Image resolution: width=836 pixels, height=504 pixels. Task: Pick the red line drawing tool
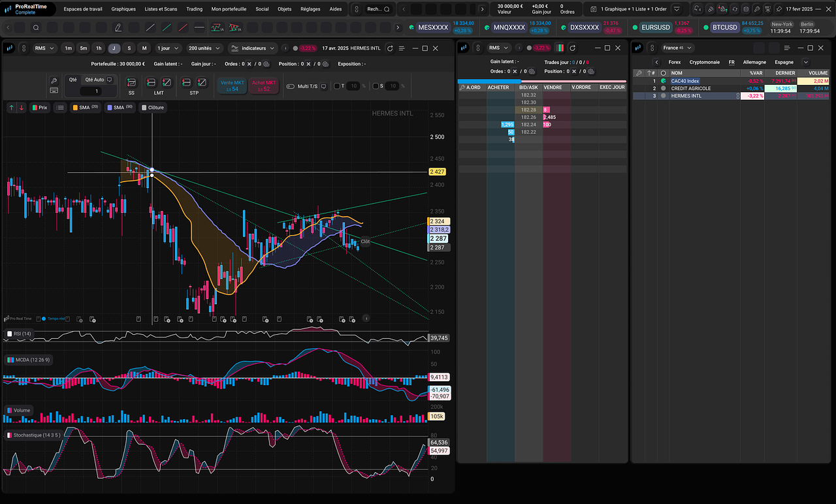coord(183,27)
